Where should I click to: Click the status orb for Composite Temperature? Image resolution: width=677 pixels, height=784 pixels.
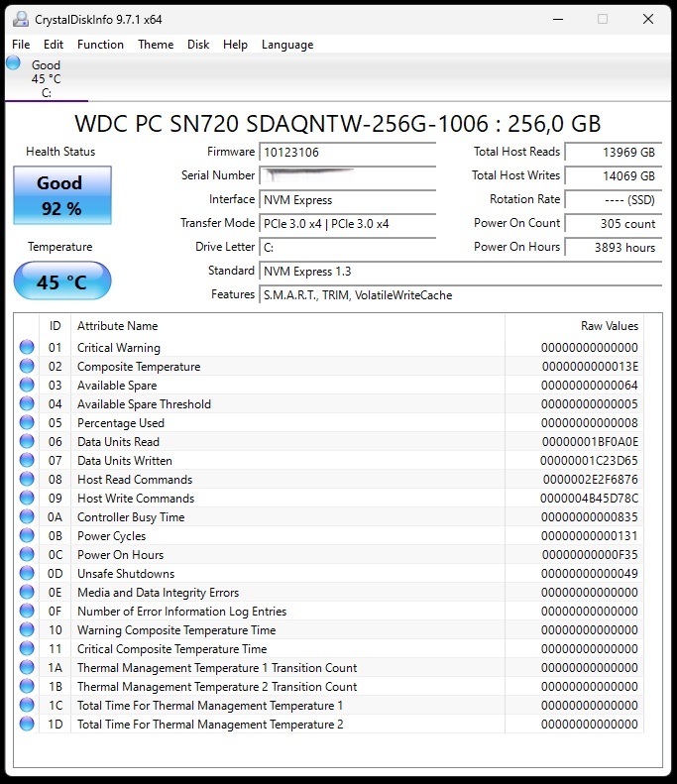click(x=27, y=367)
